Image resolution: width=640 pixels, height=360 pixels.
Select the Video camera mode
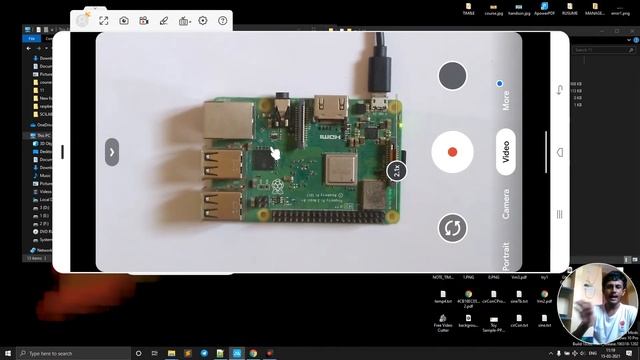(506, 152)
